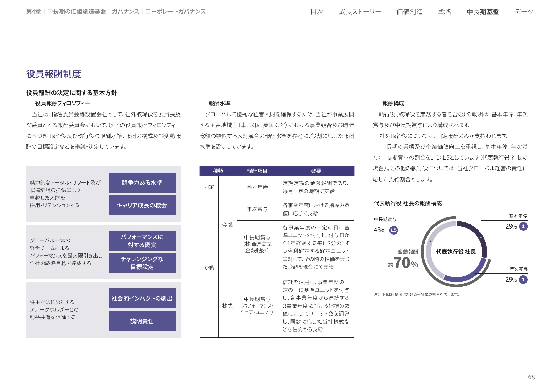Open the 成長ストーリー section
The width and height of the screenshot is (554, 392).
pyautogui.click(x=360, y=12)
